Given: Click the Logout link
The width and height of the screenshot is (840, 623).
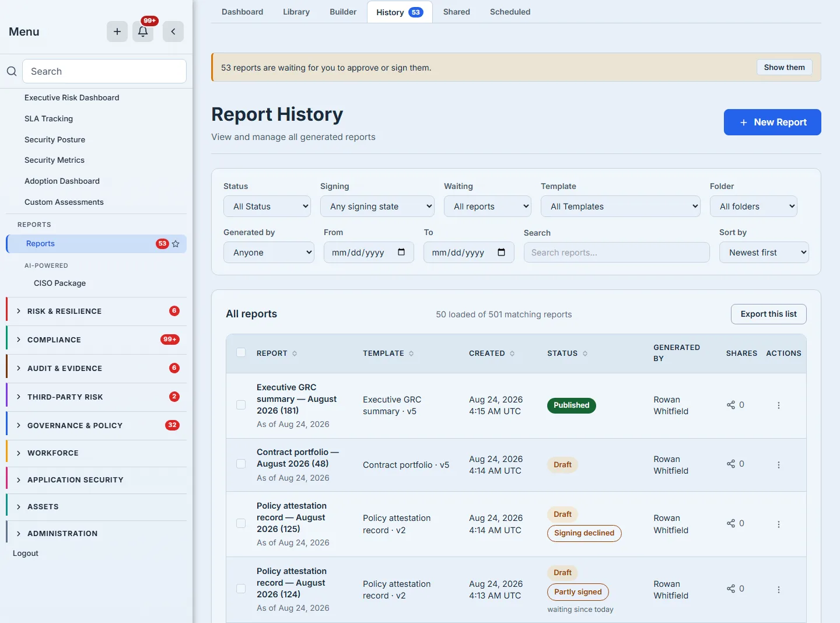Looking at the screenshot, I should (26, 554).
